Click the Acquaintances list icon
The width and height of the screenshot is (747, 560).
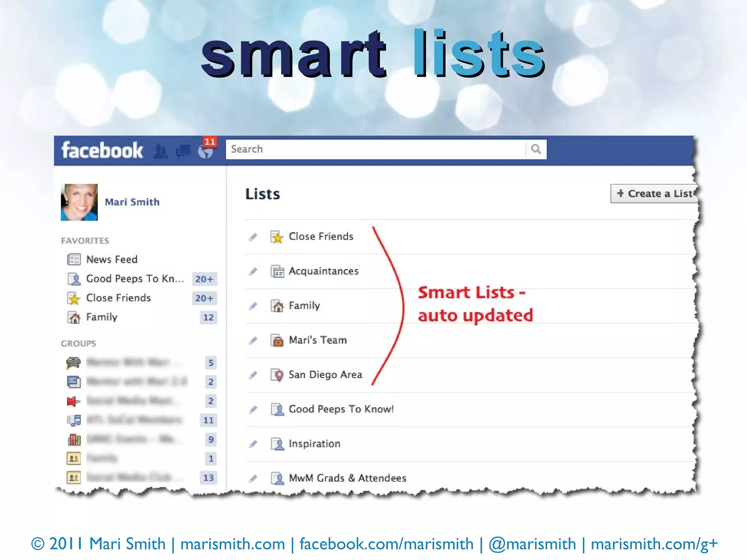(x=277, y=271)
